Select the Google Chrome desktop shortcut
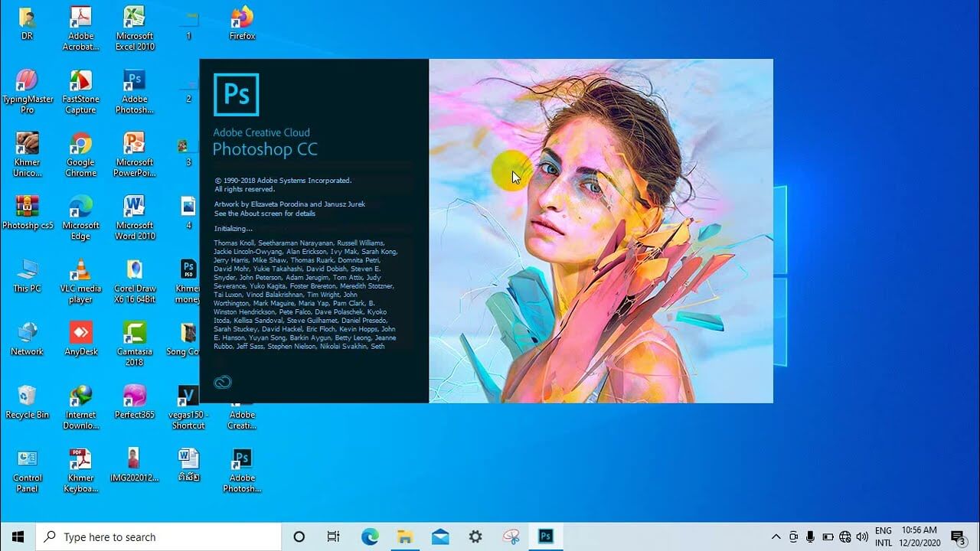The image size is (980, 551). 80,155
